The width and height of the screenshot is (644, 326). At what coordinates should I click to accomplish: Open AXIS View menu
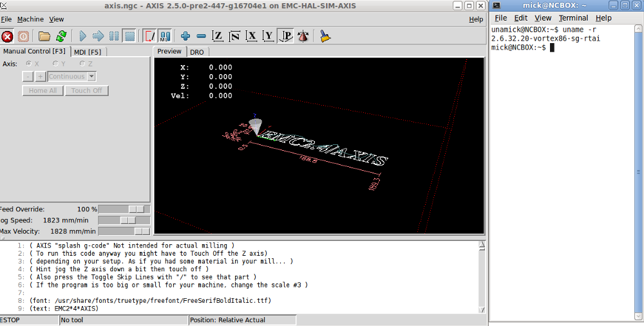[x=56, y=19]
